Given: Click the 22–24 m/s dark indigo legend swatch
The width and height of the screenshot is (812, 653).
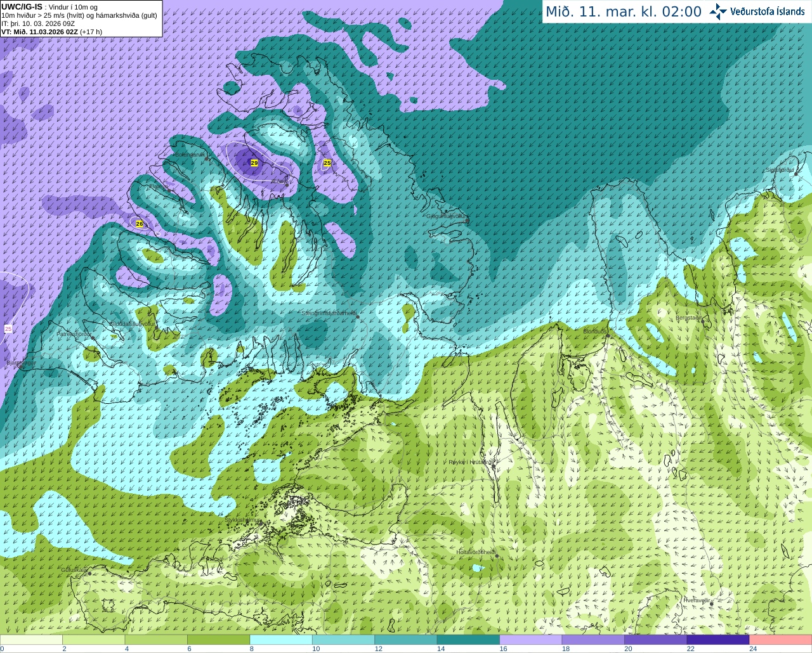Looking at the screenshot, I should tap(718, 640).
